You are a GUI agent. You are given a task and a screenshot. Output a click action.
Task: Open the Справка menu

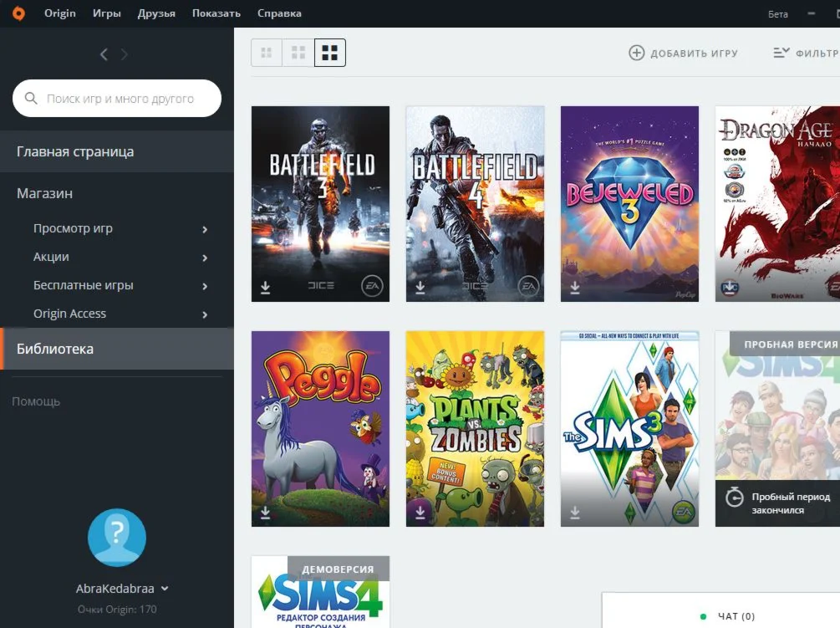[279, 13]
